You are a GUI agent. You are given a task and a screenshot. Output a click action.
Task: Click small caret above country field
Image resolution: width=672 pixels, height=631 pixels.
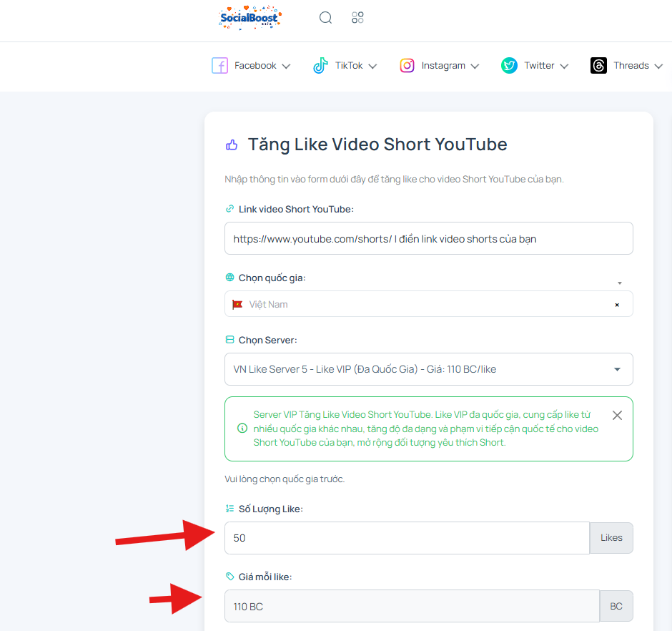(620, 283)
